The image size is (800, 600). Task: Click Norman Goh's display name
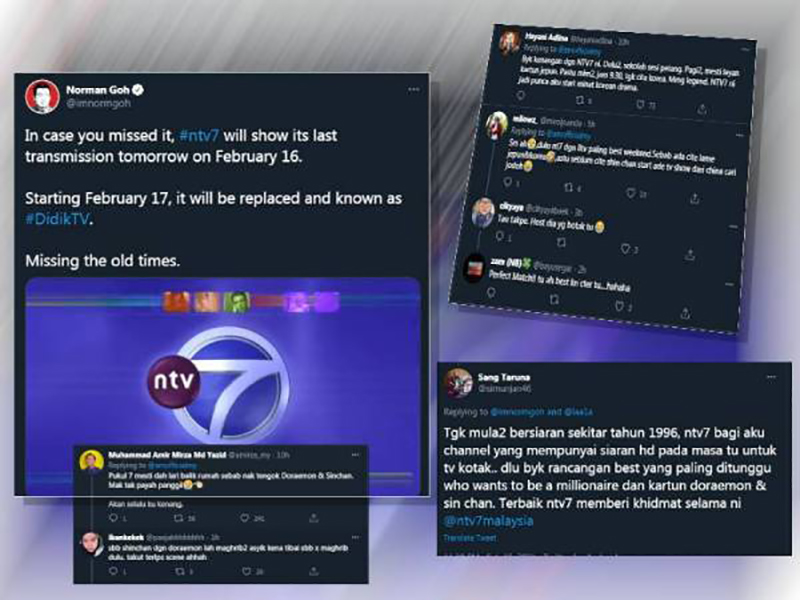click(x=98, y=90)
